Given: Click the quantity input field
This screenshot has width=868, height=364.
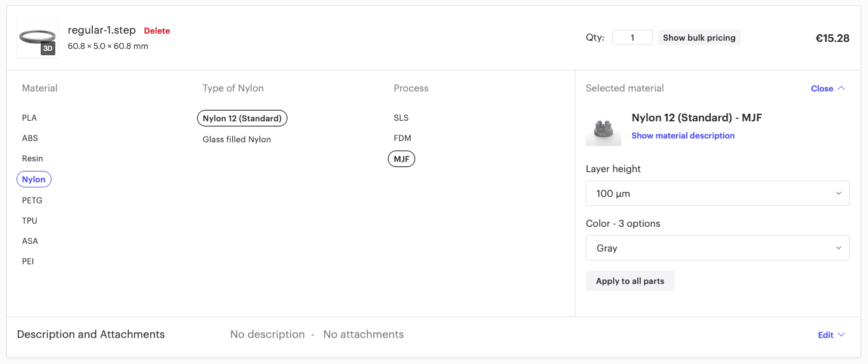Looking at the screenshot, I should pos(632,38).
